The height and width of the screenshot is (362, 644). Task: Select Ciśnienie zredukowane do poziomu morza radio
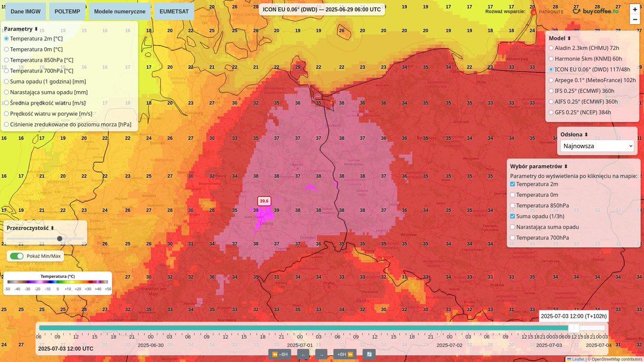(6, 124)
